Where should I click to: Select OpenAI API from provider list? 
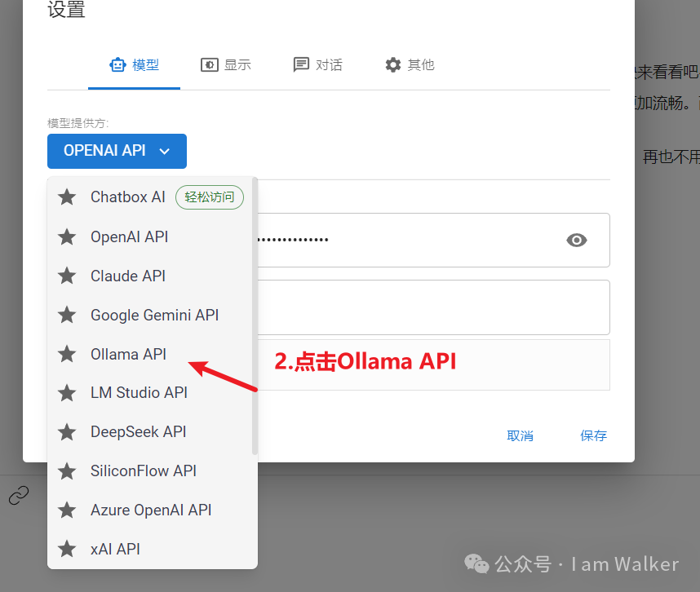(153, 236)
